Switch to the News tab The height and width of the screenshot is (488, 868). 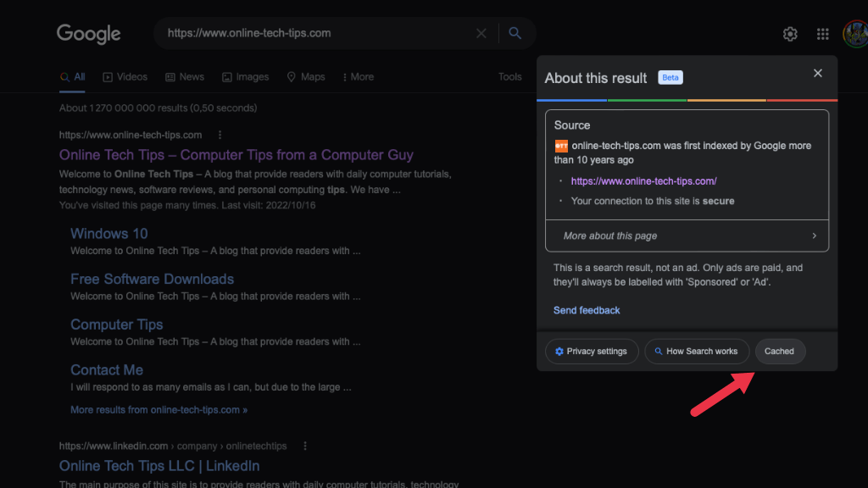click(185, 77)
